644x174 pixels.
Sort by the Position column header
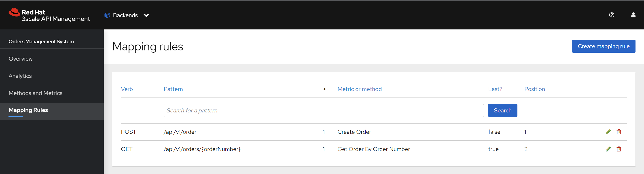(x=534, y=89)
